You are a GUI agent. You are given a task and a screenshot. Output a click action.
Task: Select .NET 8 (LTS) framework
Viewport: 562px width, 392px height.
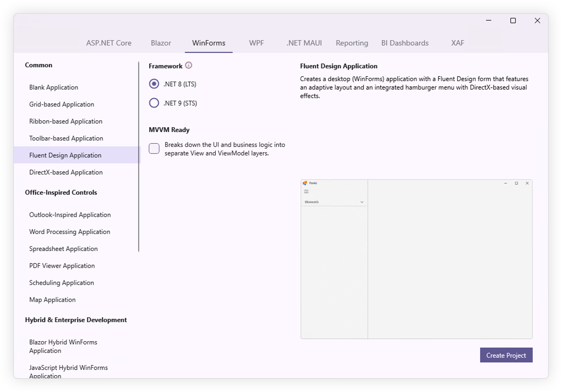[x=154, y=84]
